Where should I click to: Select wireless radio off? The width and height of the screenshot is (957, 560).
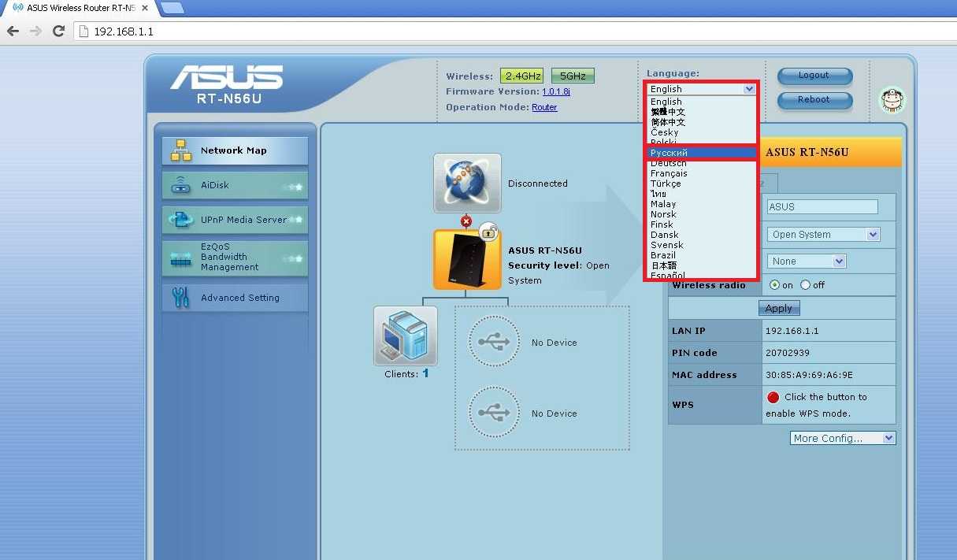(805, 285)
